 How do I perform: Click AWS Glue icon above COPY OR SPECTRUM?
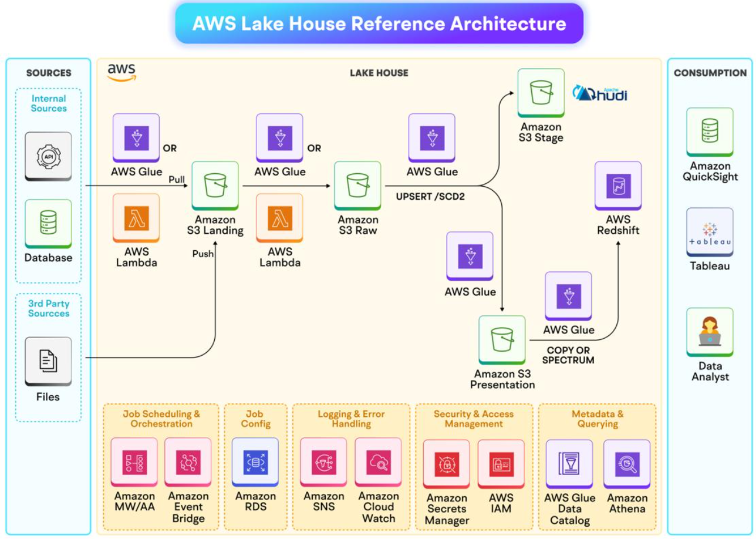pos(568,296)
